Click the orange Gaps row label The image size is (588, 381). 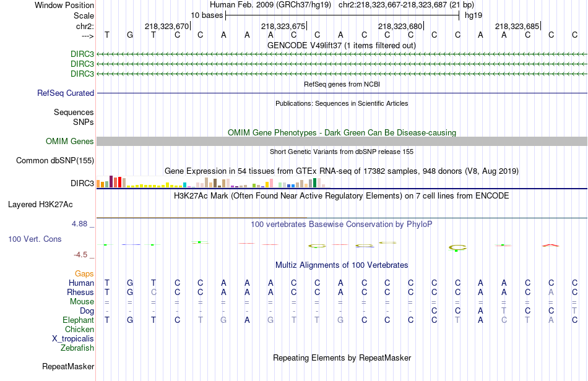[x=84, y=274]
